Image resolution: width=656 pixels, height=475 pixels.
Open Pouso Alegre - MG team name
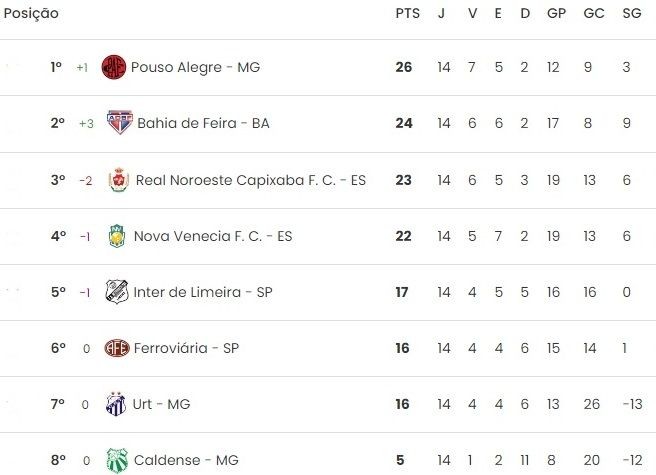(x=195, y=67)
